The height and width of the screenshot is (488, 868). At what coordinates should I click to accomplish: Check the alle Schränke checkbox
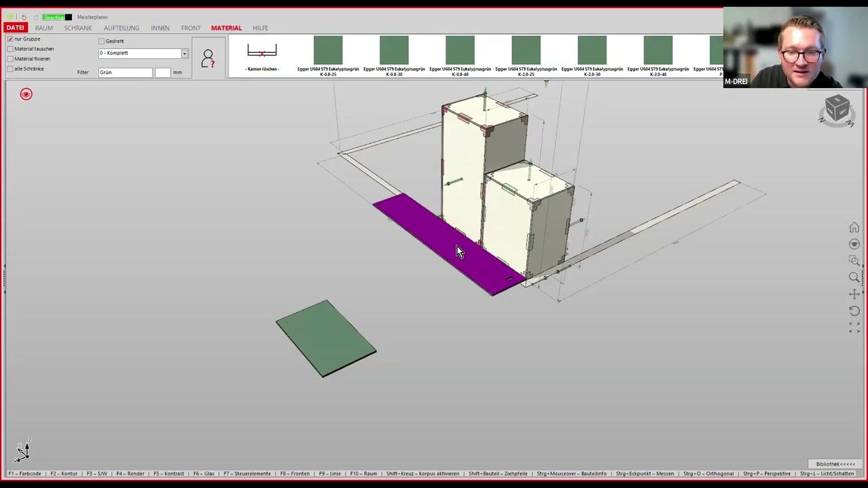tap(10, 69)
